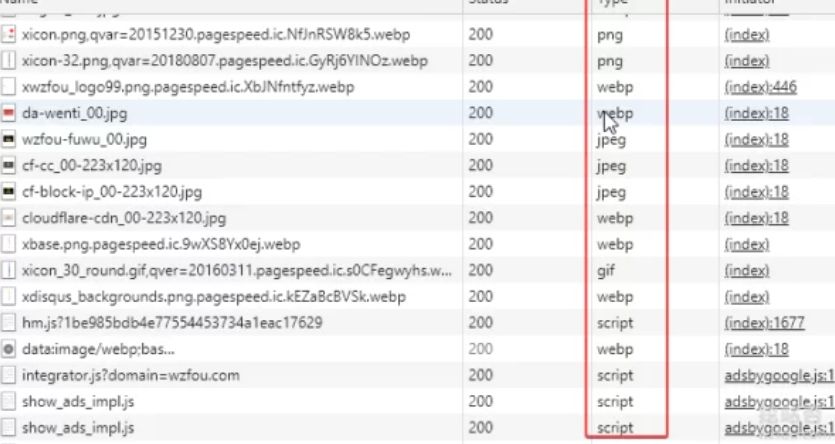Click the gif type cell of xicon_30_round.gif
The height and width of the screenshot is (444, 835).
(x=605, y=271)
